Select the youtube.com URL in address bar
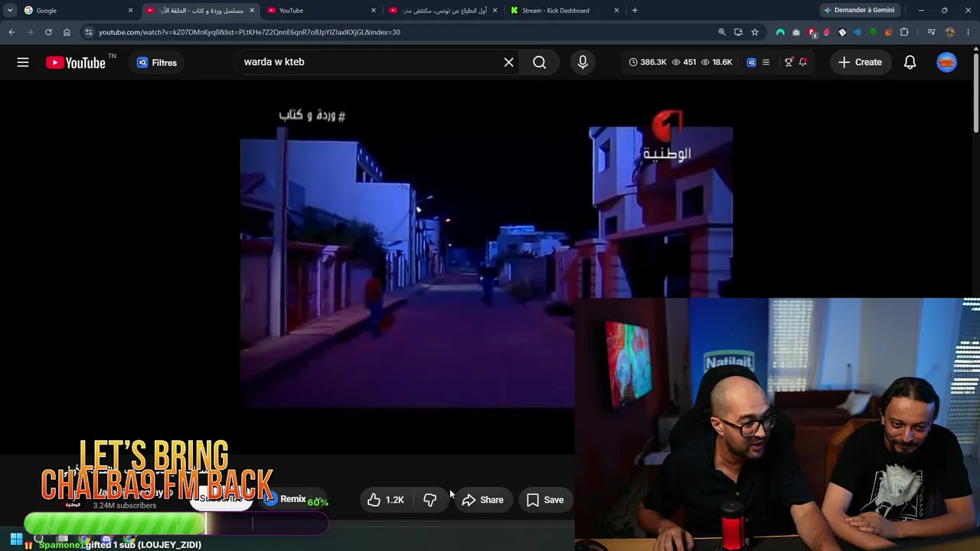980x551 pixels. tap(249, 32)
